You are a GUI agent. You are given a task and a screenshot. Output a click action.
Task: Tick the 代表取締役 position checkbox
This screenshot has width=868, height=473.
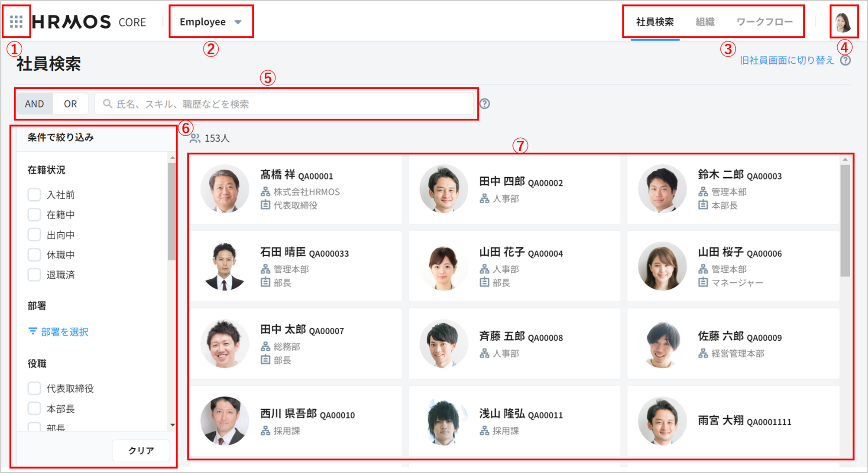click(34, 388)
